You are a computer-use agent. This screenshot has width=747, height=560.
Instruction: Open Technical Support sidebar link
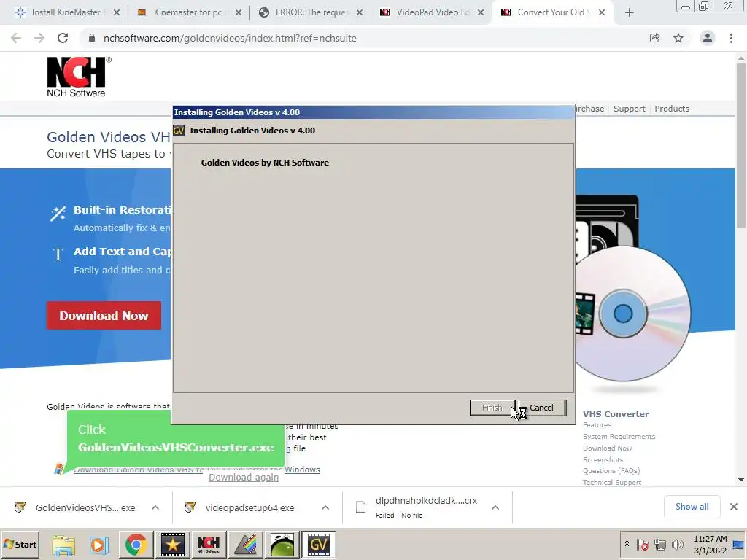tap(612, 483)
